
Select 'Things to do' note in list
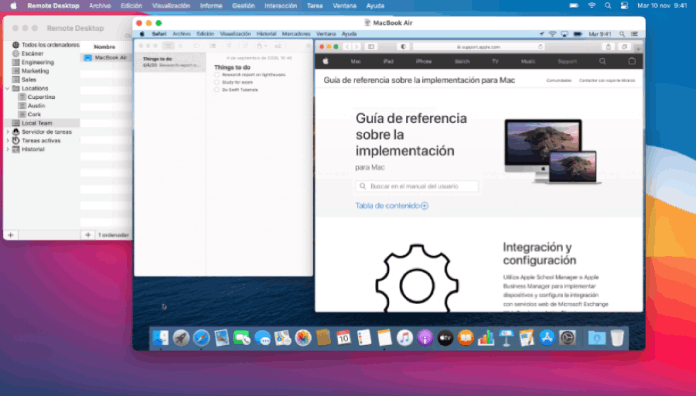point(170,62)
